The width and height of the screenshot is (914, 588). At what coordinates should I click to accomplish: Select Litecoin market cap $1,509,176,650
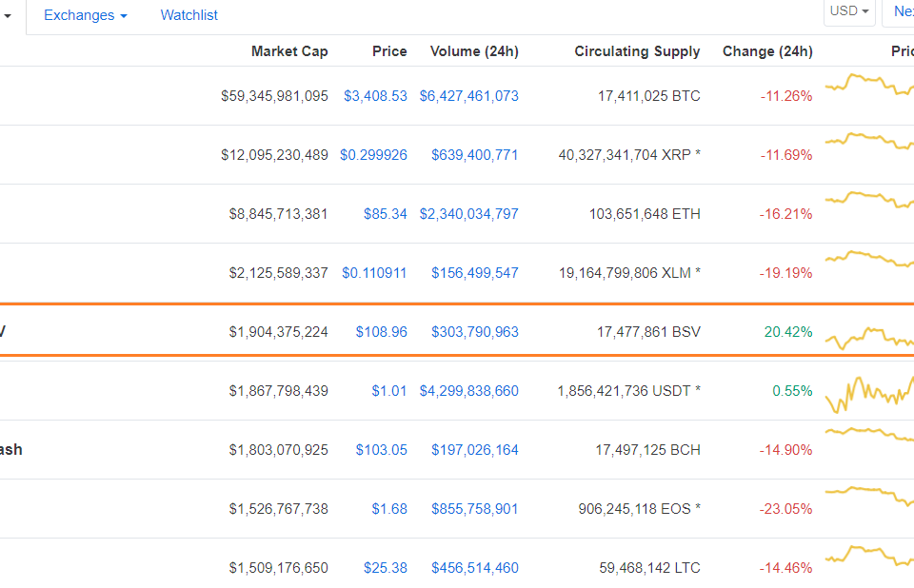tap(278, 568)
